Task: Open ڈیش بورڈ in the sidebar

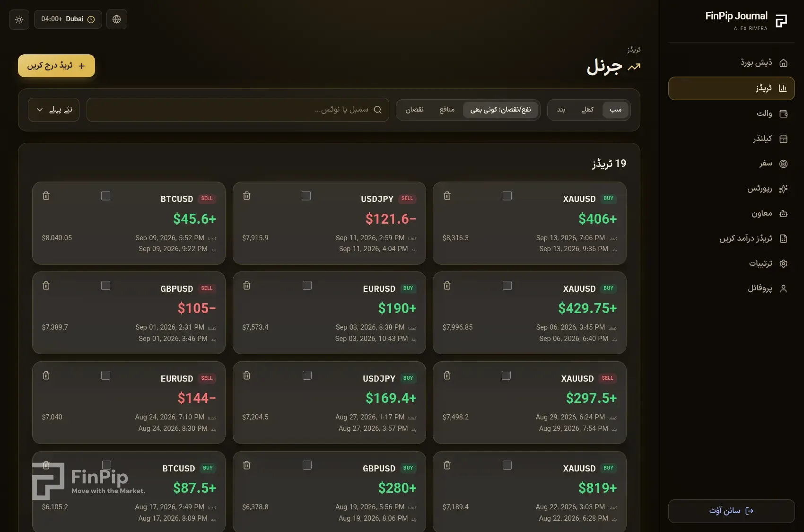Action: point(731,63)
